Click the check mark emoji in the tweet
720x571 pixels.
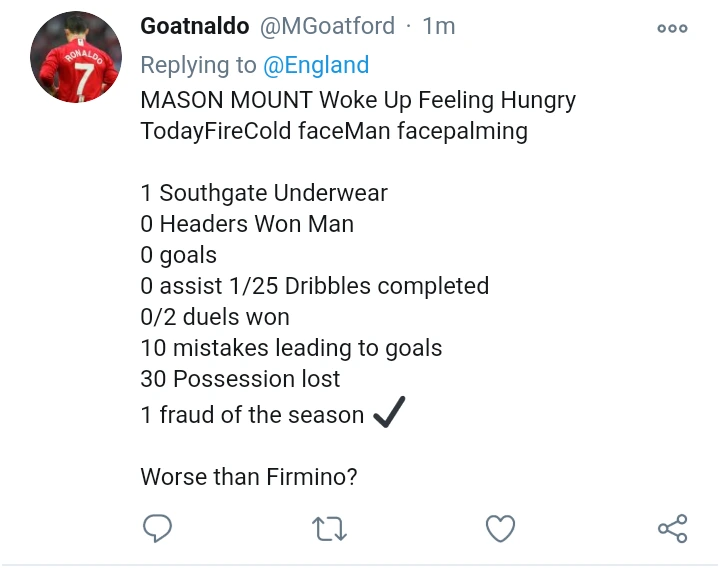click(387, 413)
